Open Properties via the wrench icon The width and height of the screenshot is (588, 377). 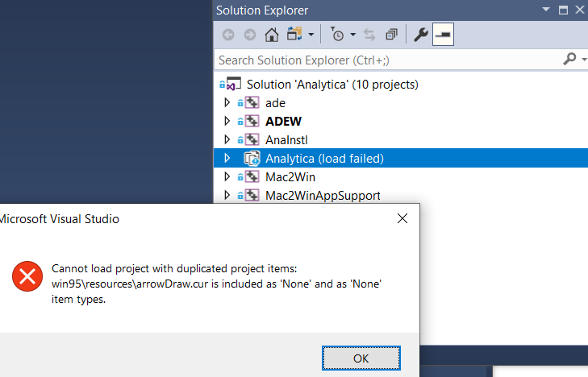pyautogui.click(x=421, y=35)
